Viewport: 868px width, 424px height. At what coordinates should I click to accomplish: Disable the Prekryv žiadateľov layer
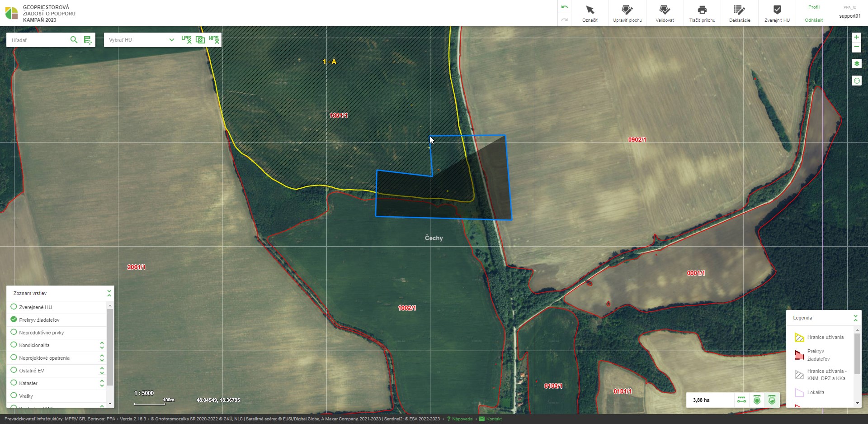point(14,319)
